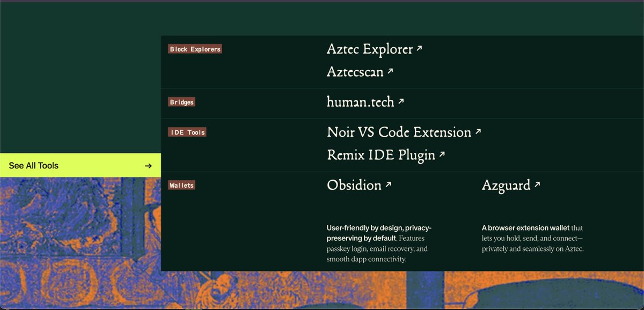
Task: Select the IDE Tools category tag
Action: point(187,132)
